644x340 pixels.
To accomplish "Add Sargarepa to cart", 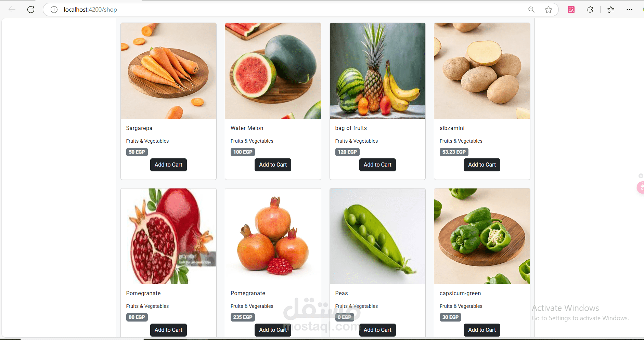I will pyautogui.click(x=168, y=165).
